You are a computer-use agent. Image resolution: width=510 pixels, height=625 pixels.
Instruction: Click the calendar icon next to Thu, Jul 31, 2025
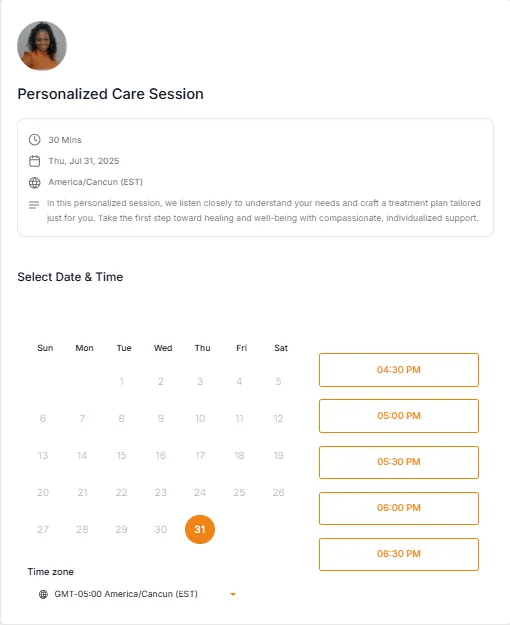35,161
